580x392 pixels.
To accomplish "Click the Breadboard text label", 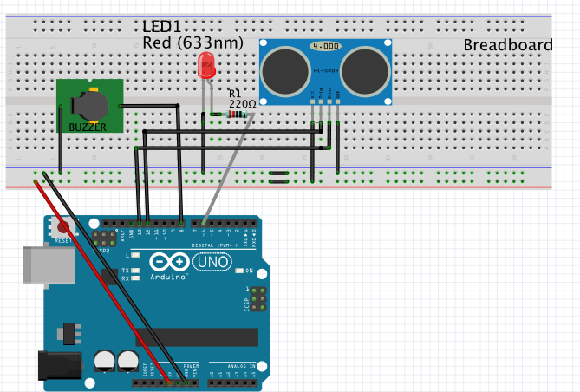I will point(507,45).
